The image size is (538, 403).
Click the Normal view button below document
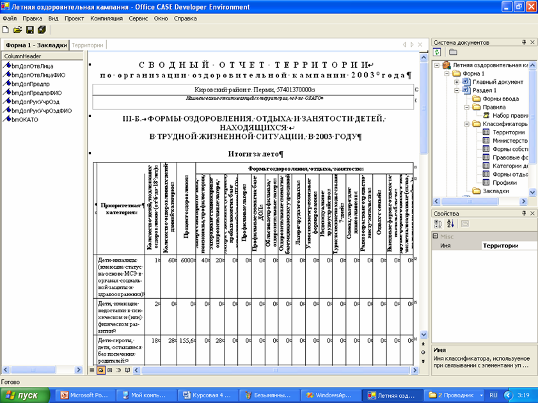pos(92,370)
